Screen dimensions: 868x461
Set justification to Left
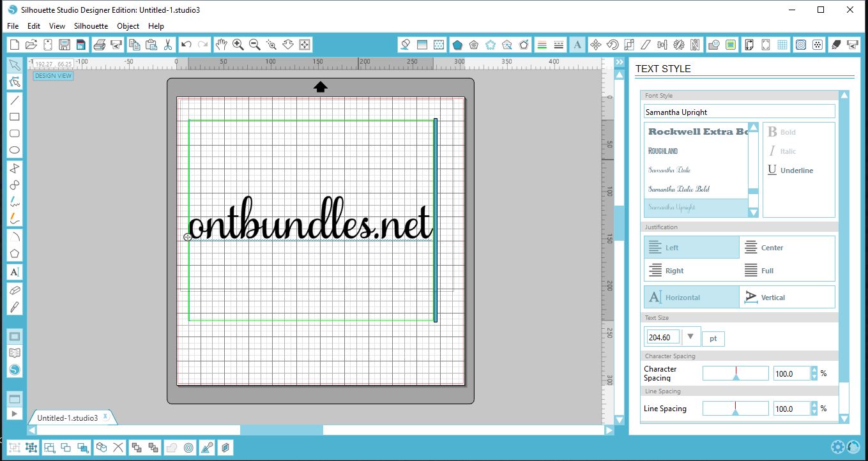[692, 247]
